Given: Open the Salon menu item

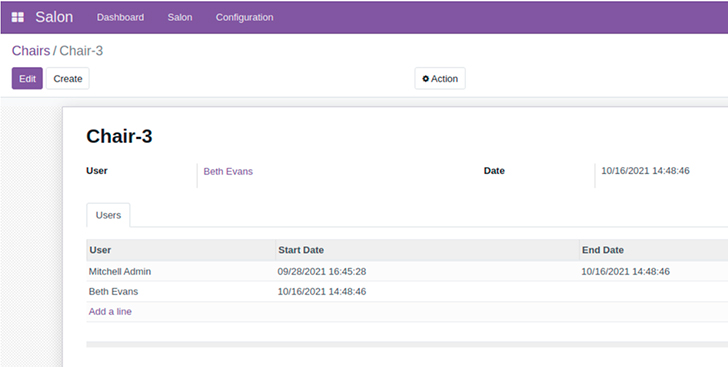Looking at the screenshot, I should 180,17.
